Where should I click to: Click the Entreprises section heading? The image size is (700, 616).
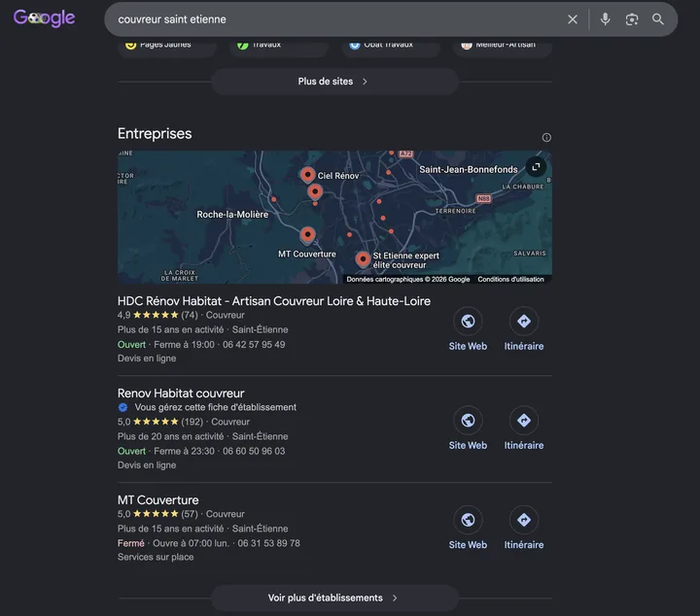155,134
